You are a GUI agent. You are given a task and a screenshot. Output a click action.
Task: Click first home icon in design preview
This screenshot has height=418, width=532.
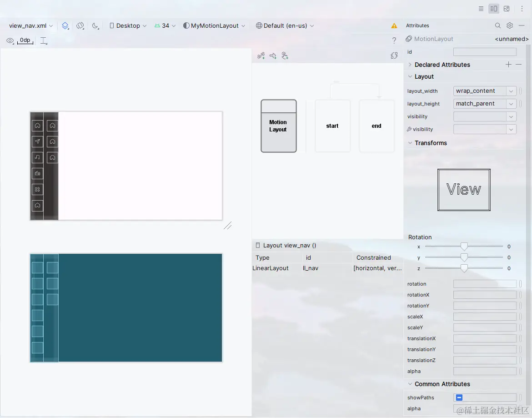[x=37, y=126]
